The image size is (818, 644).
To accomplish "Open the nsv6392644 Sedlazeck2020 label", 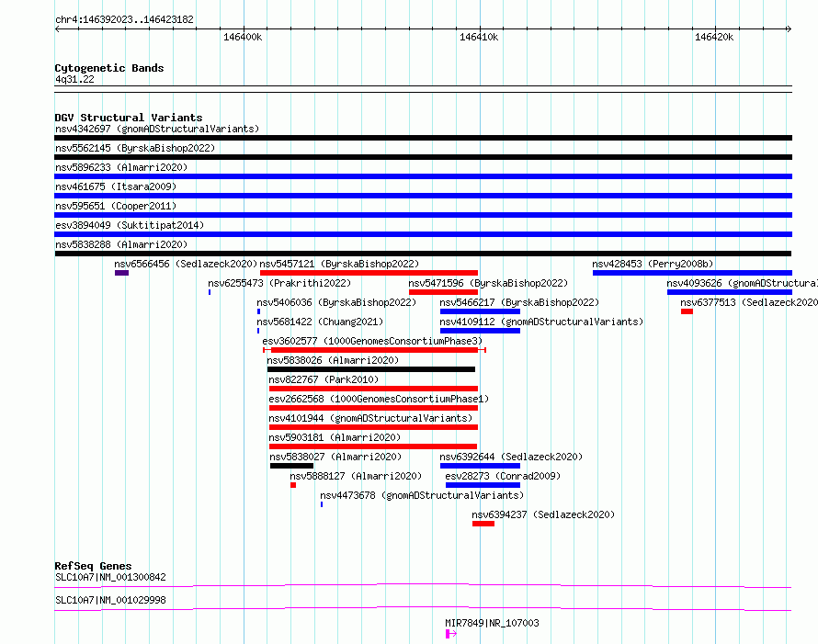I will 511,457.
